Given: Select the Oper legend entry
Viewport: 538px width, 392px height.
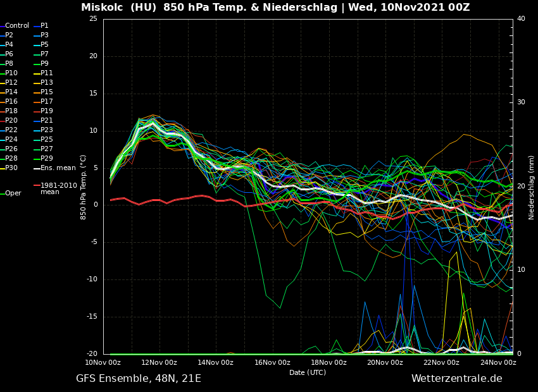Looking at the screenshot, I should 13,193.
